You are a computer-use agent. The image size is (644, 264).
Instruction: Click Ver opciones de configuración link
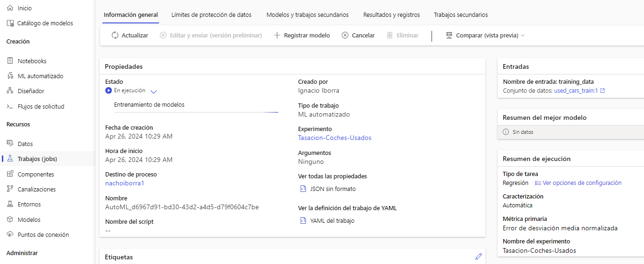tap(582, 183)
